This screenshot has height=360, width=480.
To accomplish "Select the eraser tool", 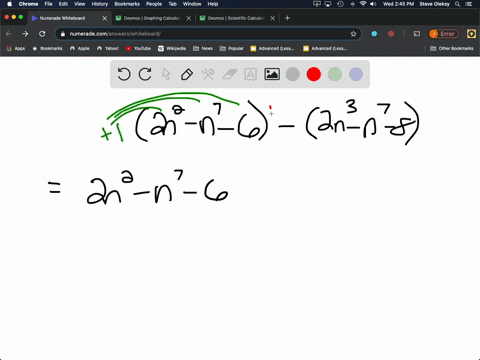I will (229, 74).
